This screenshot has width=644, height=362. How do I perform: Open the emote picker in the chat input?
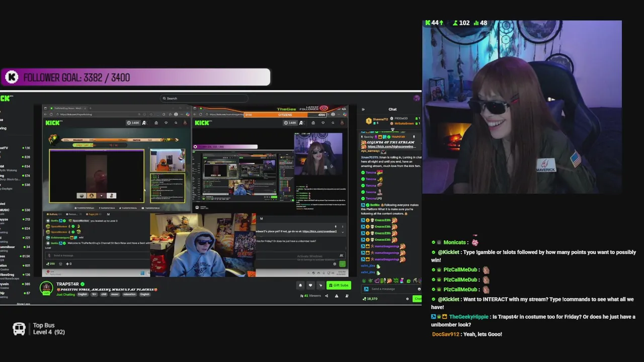point(419,289)
